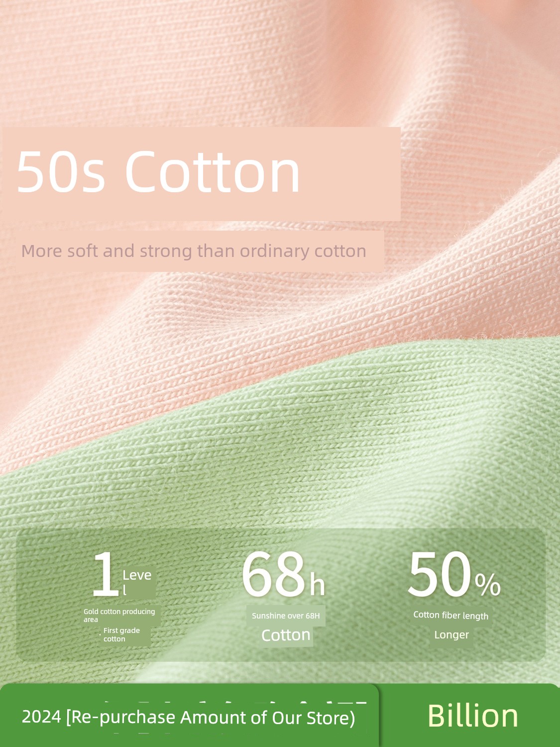Click the large 68 number
560x747 pixels.
point(273,574)
